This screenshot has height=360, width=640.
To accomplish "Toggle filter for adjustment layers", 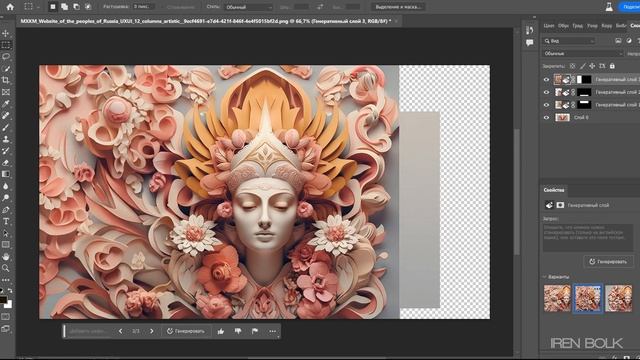I will click(629, 41).
